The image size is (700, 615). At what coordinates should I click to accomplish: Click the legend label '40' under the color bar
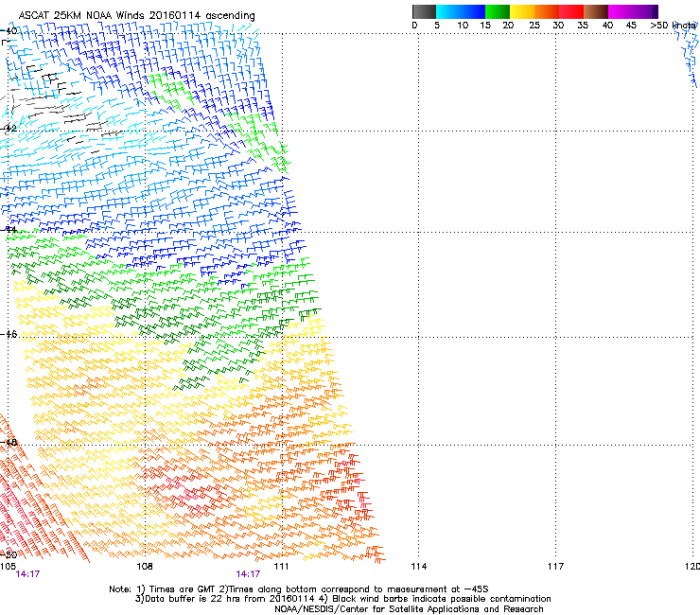607,26
